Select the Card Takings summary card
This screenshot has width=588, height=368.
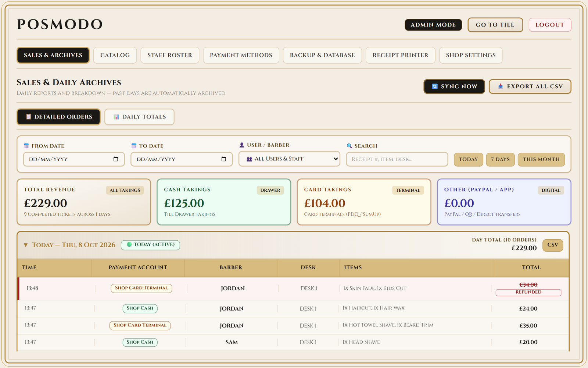tap(364, 202)
